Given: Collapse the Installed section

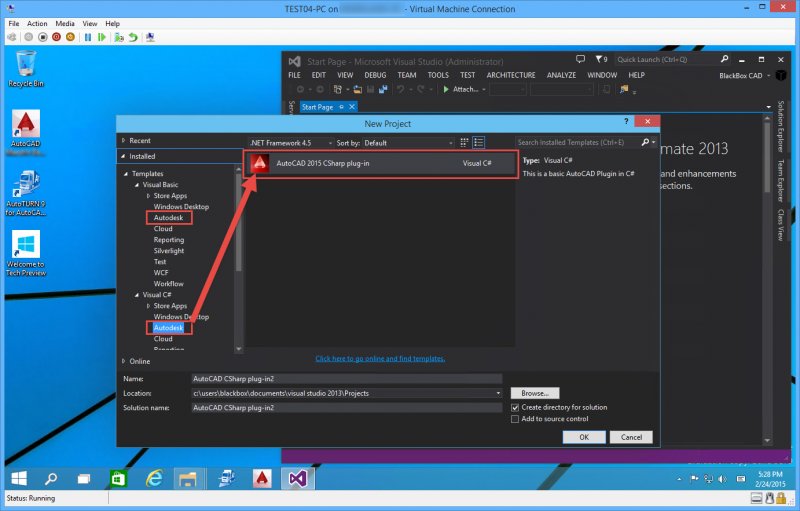Looking at the screenshot, I should coord(123,156).
